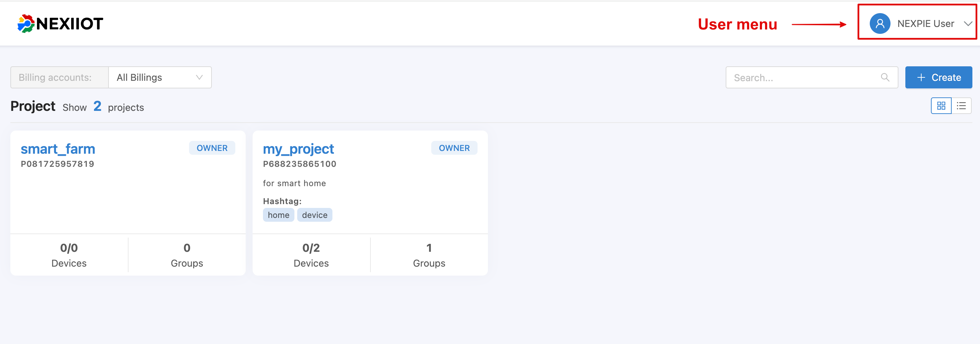
Task: Click the home hashtag
Action: pyautogui.click(x=279, y=215)
